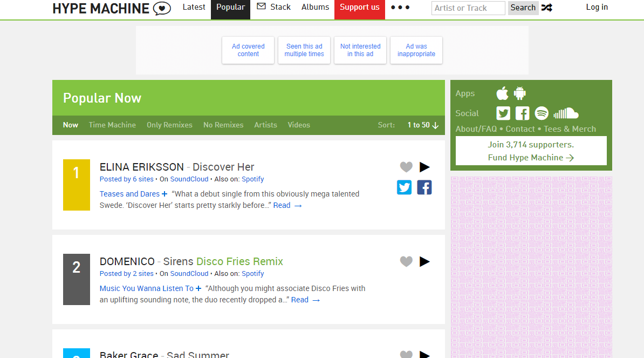Click the gray rank 2 badge
Image resolution: width=644 pixels, height=358 pixels.
pyautogui.click(x=77, y=280)
